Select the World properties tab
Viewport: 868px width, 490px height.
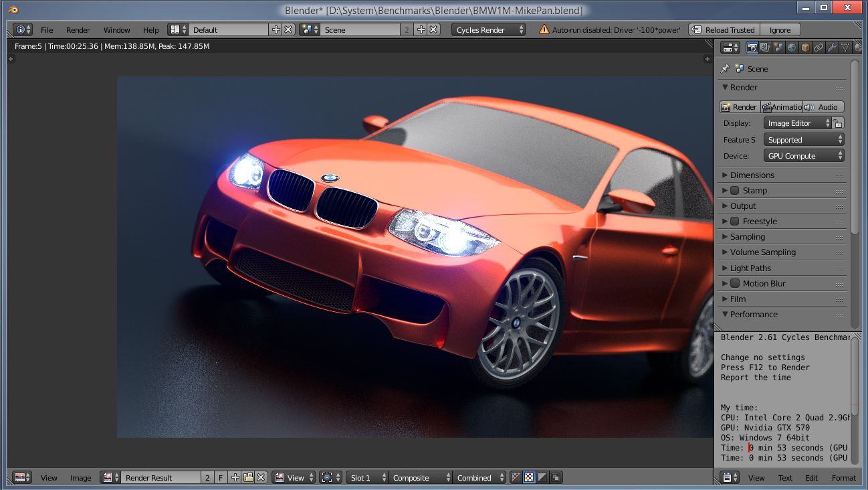[x=792, y=48]
